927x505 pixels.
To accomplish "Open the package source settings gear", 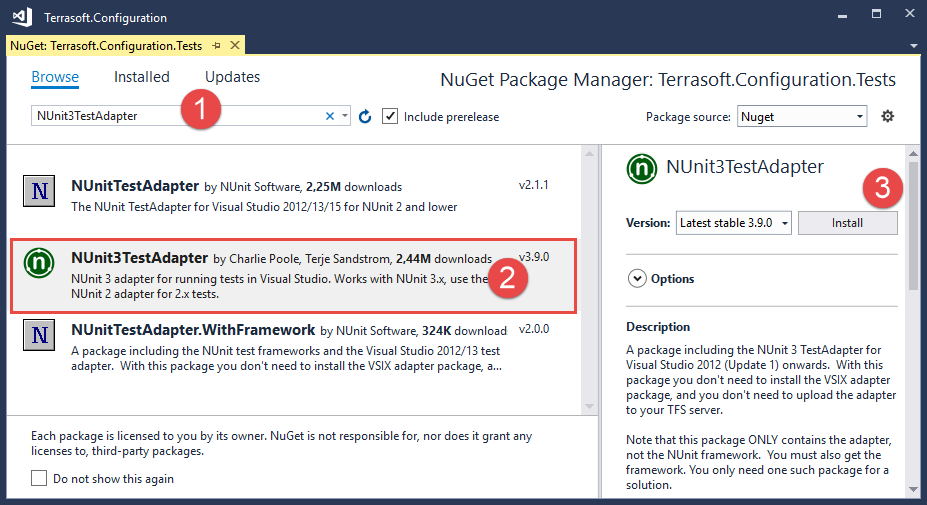I will point(887,117).
